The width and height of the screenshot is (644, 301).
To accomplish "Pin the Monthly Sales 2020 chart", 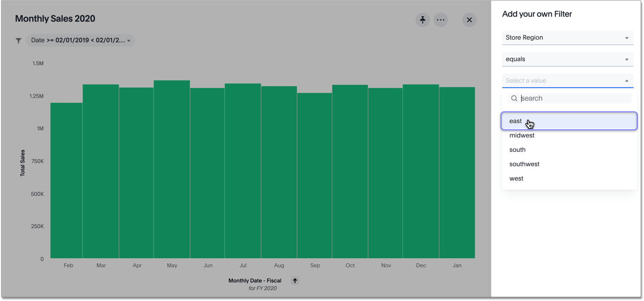I will tap(422, 20).
